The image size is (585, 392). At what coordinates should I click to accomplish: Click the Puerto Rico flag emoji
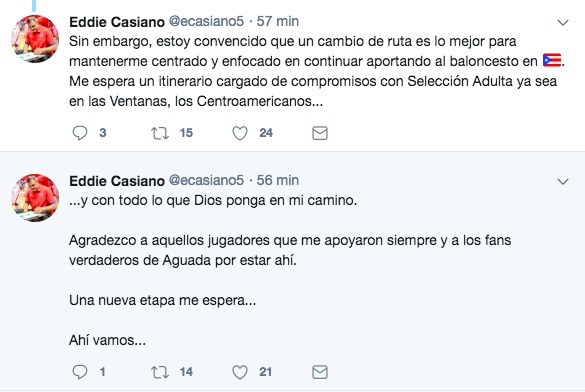coord(552,60)
